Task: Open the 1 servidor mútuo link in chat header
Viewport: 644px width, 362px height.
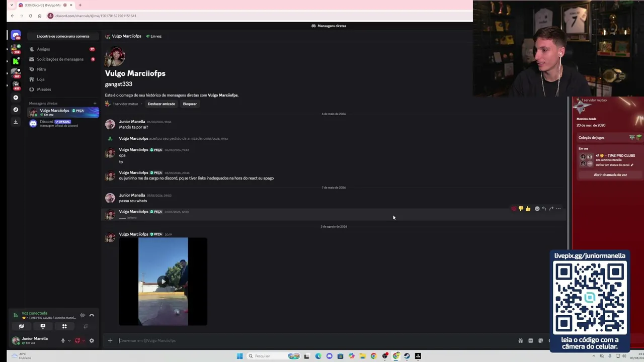Action: coord(125,104)
